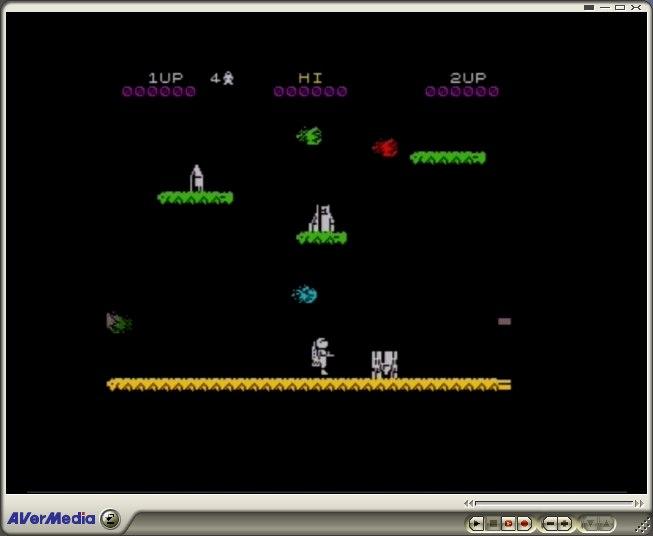Click the rewind double-arrow left of seek bar
The height and width of the screenshot is (536, 653).
(x=469, y=504)
